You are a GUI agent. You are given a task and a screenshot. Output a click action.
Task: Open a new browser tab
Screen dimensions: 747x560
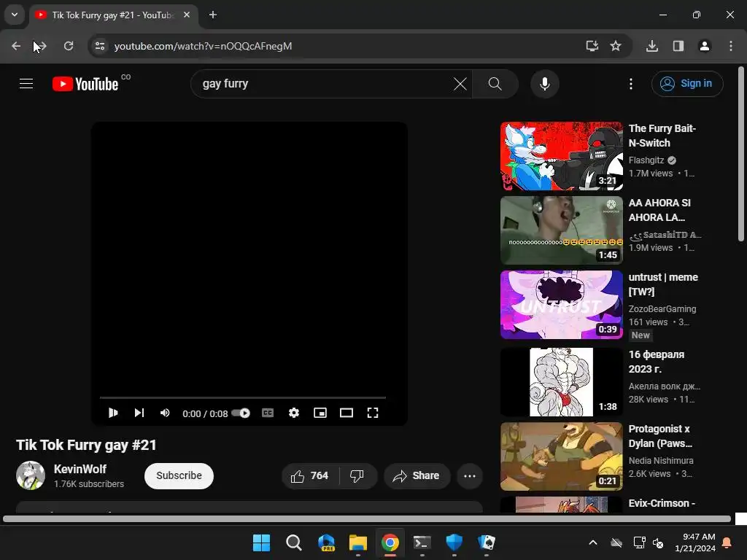[x=213, y=15]
